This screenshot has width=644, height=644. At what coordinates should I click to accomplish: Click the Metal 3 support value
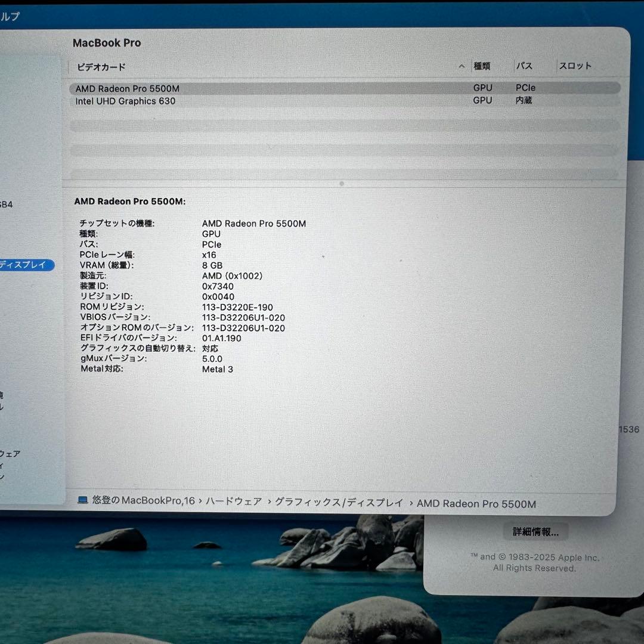(x=218, y=369)
